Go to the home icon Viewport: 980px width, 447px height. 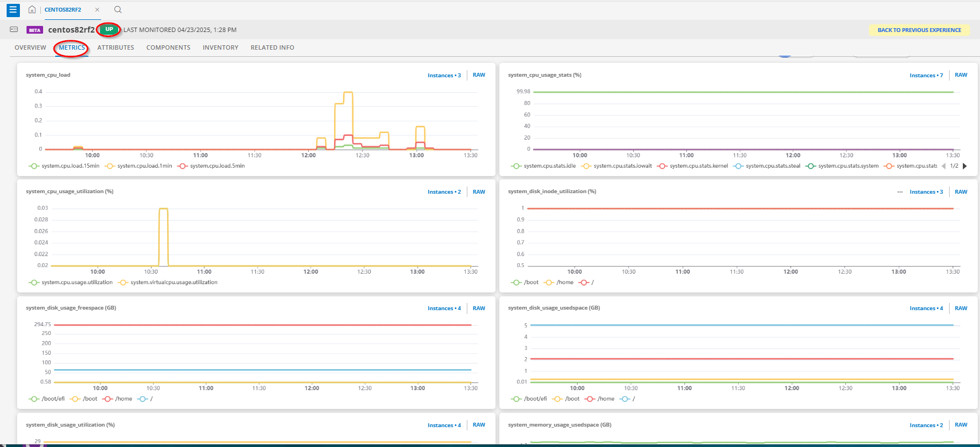(x=32, y=9)
